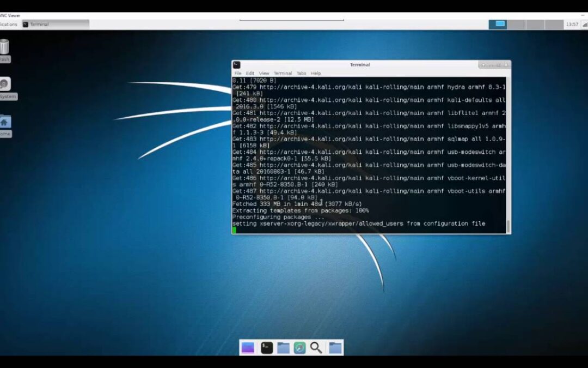Viewport: 588px width, 368px height.
Task: Launch the magnifier search icon in dock
Action: click(316, 348)
